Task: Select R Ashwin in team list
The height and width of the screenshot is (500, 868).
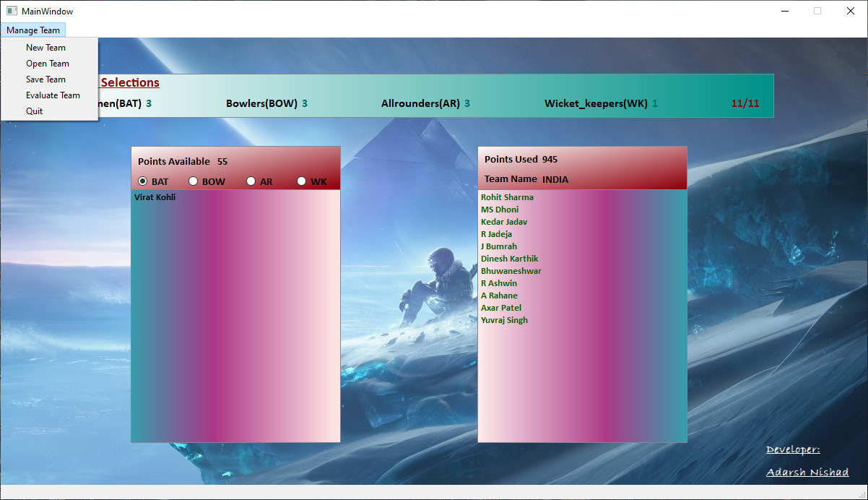Action: pyautogui.click(x=582, y=283)
